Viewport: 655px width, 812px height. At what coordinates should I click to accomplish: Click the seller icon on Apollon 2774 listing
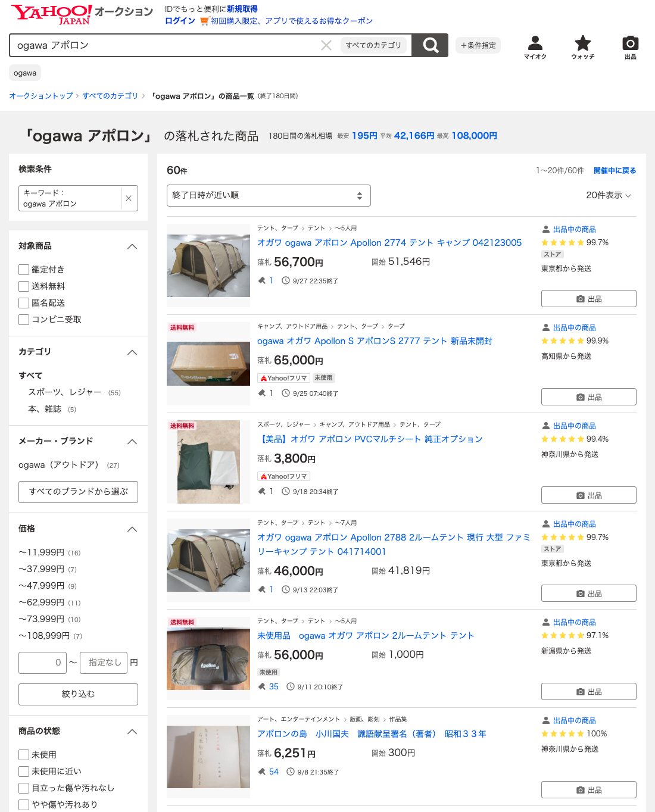545,229
